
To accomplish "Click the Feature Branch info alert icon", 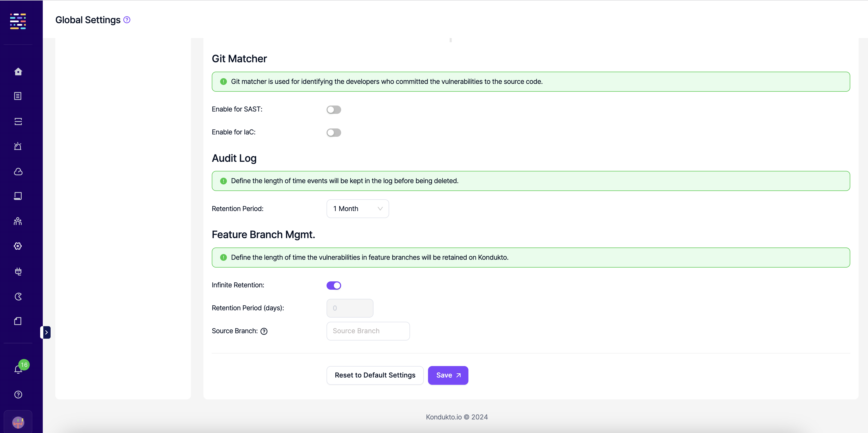I will point(224,257).
